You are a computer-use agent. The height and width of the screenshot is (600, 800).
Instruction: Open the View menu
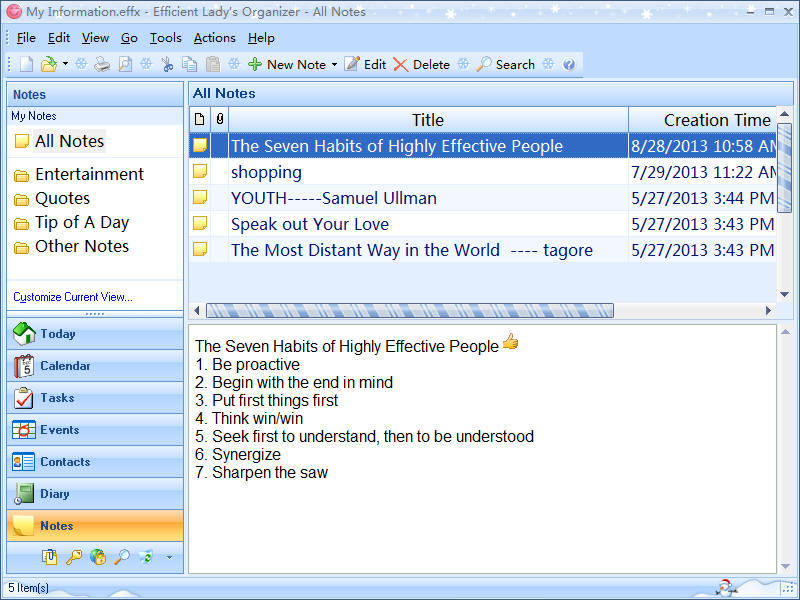click(95, 38)
